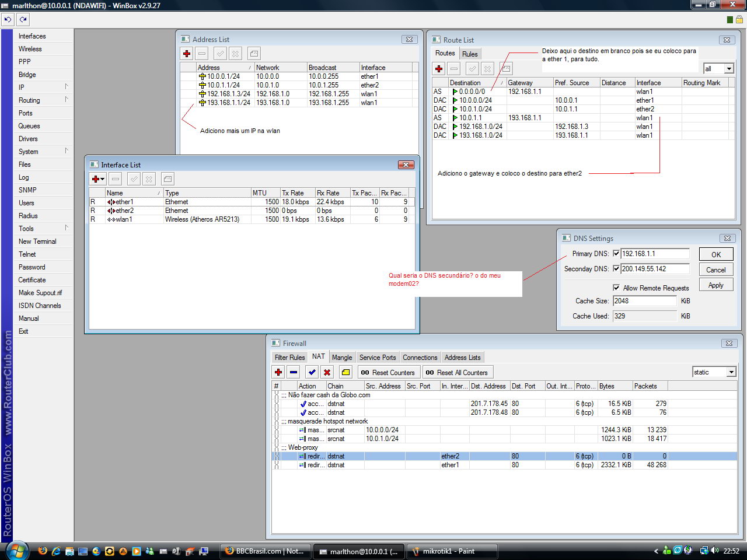Screen dimensions: 747x560
Task: Click the undo arrow in WinBox toolbar
Action: coord(8,19)
